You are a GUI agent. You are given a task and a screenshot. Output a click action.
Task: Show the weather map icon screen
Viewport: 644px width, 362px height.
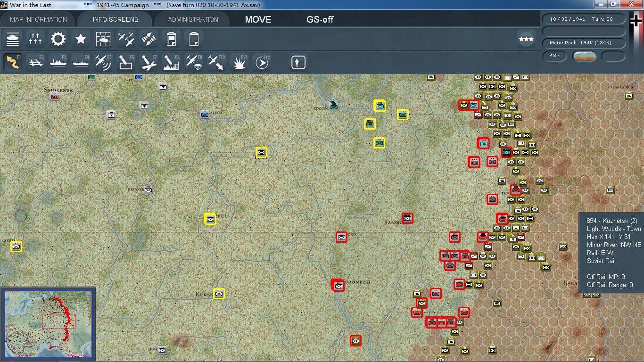103,39
